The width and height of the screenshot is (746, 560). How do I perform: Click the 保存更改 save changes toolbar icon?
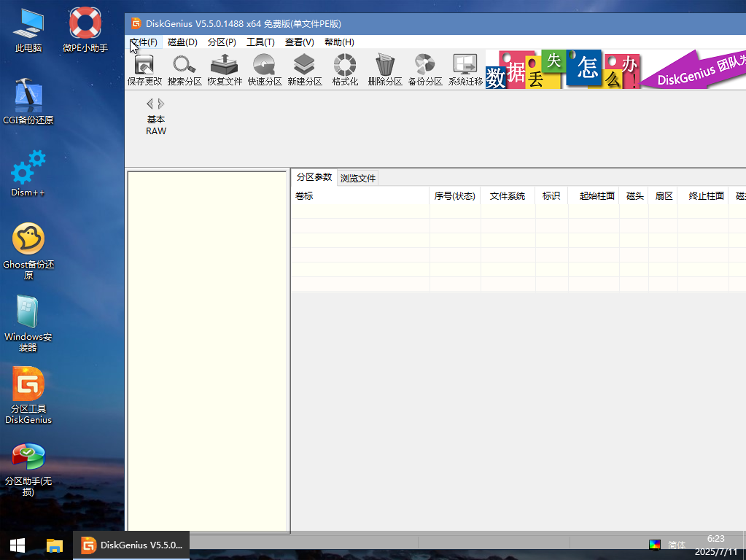144,70
